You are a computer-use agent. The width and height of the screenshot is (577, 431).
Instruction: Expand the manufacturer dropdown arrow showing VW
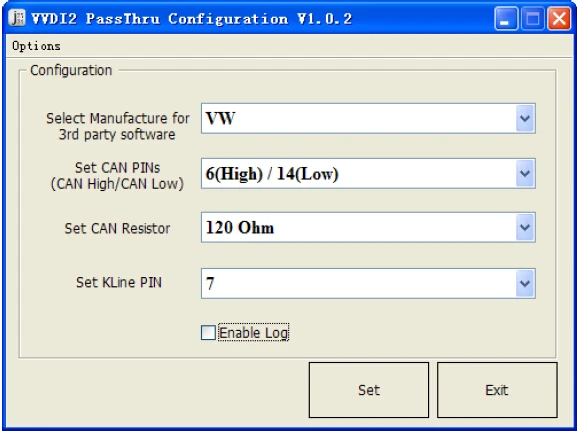(x=525, y=119)
